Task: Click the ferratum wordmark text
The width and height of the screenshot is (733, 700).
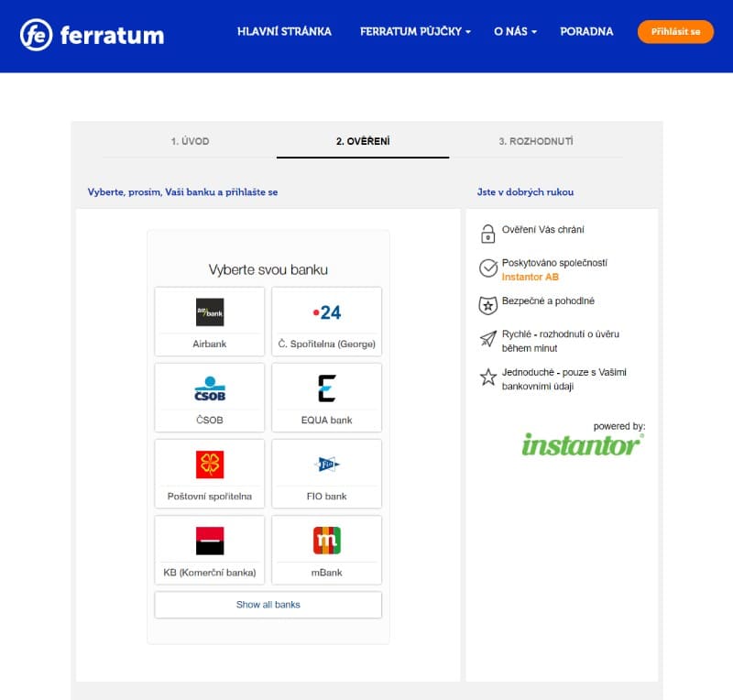Action: pos(112,36)
